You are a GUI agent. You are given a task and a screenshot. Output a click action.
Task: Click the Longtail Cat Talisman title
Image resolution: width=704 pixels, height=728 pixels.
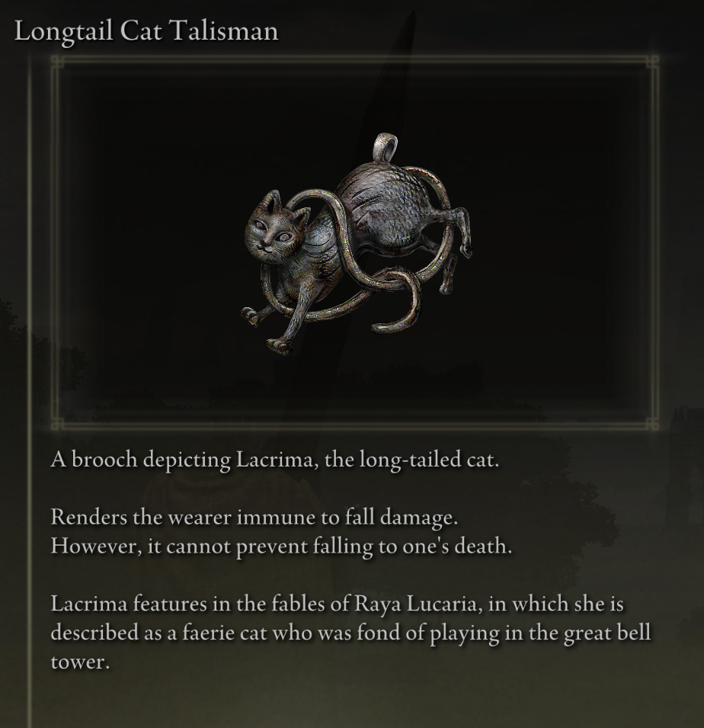[x=146, y=31]
